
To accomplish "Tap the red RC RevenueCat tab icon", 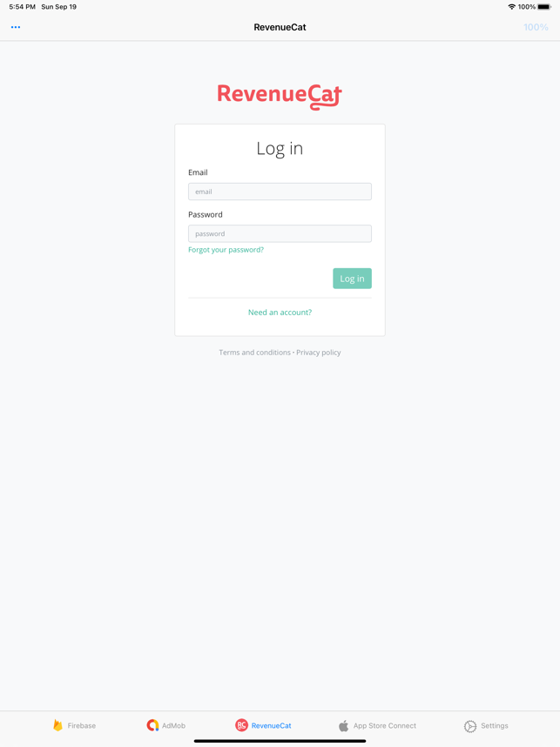I will point(241,725).
